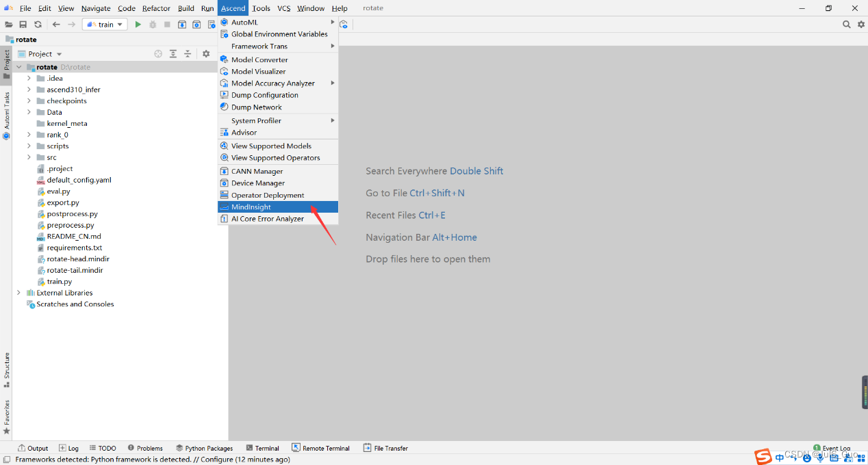Toggle the Structure side tab

click(x=6, y=370)
